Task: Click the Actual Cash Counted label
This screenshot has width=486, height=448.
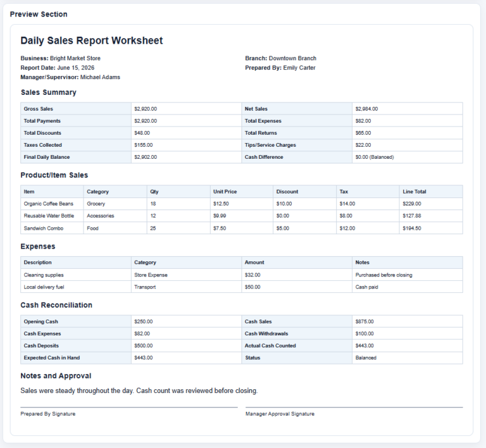Action: 270,345
